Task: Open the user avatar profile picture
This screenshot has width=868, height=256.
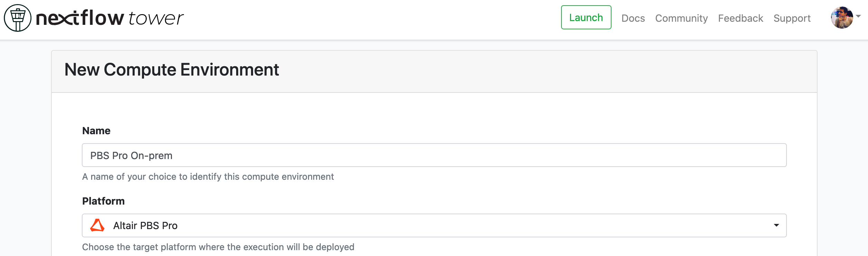Action: pyautogui.click(x=842, y=18)
